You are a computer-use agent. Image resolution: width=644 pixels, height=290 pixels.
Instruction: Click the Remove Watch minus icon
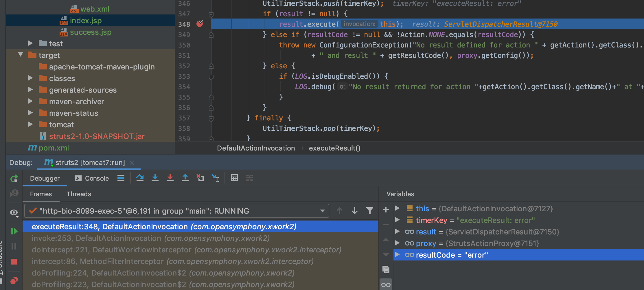[386, 225]
